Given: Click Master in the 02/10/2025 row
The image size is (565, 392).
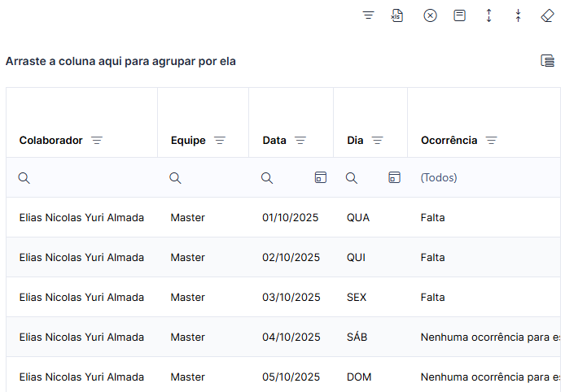Looking at the screenshot, I should pos(188,257).
